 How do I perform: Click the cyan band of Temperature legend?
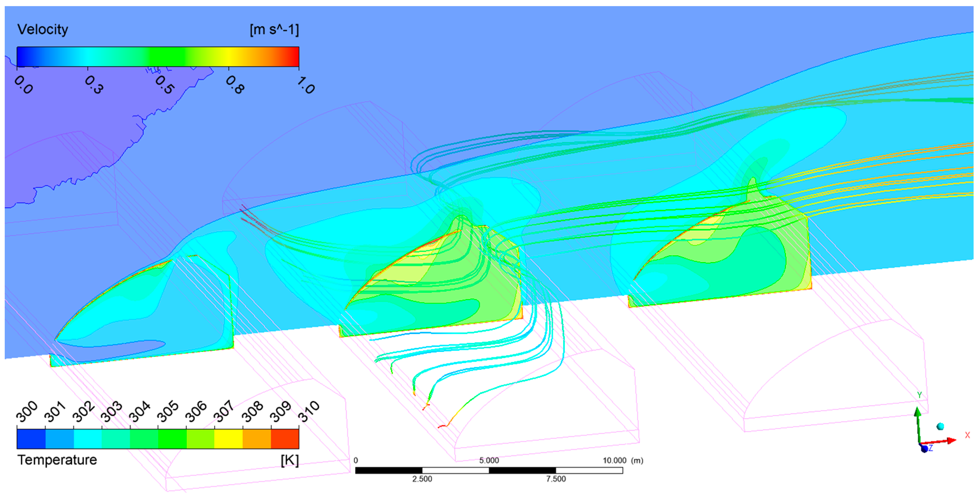(87, 439)
